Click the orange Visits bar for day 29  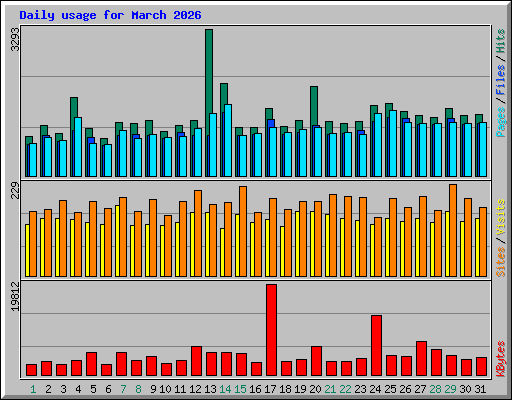pyautogui.click(x=453, y=230)
